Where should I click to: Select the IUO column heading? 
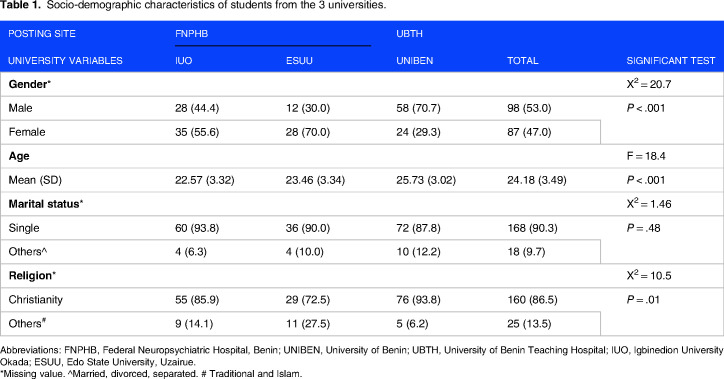183,60
